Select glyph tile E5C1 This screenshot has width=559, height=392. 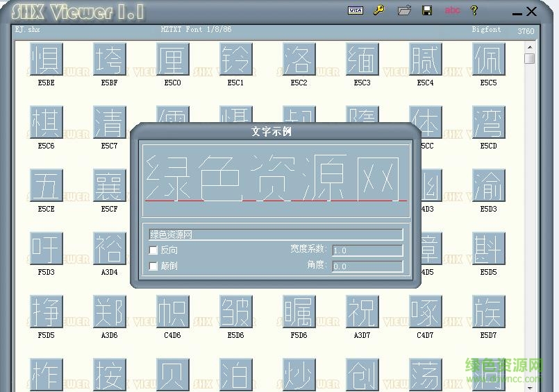[236, 59]
